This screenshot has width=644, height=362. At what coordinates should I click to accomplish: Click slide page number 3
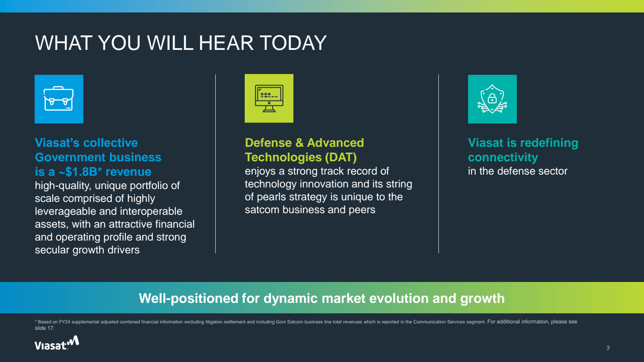point(608,348)
